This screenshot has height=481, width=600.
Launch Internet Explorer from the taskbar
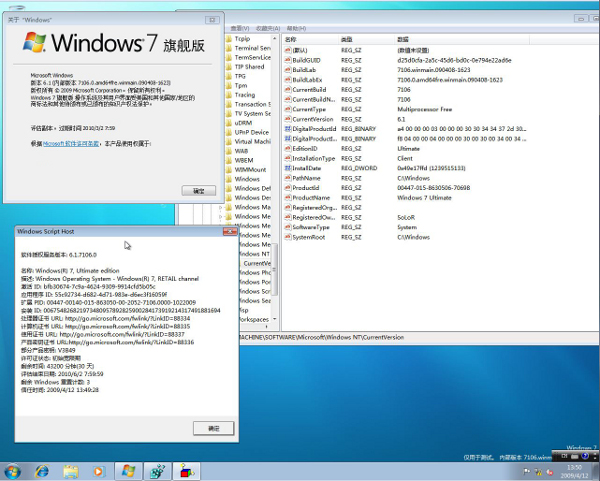pos(42,471)
